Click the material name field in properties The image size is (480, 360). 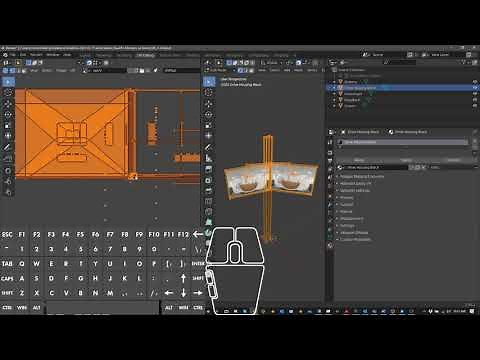point(377,167)
